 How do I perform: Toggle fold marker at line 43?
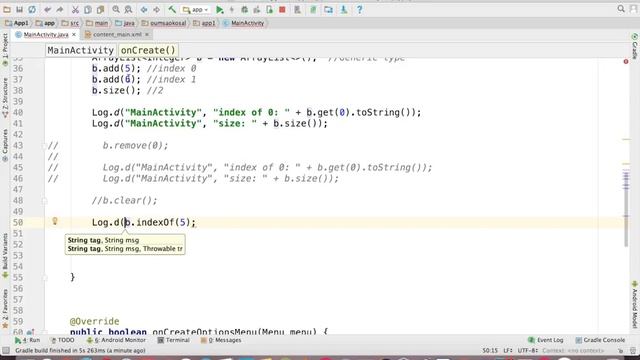(x=45, y=146)
